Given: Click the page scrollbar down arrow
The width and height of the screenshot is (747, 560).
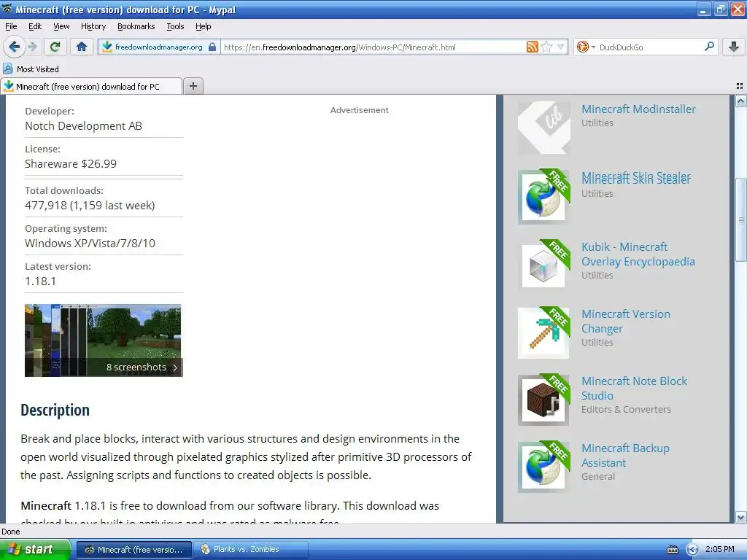Looking at the screenshot, I should coord(741,517).
